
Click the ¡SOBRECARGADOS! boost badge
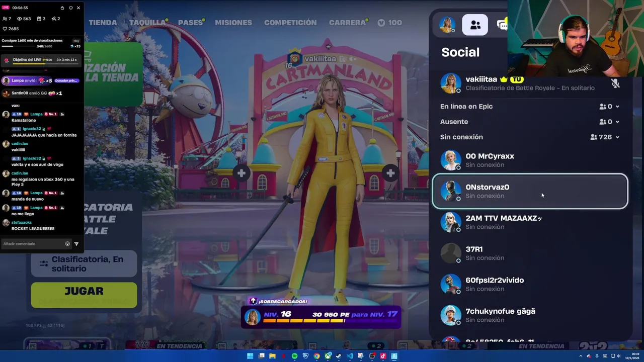pos(278,301)
